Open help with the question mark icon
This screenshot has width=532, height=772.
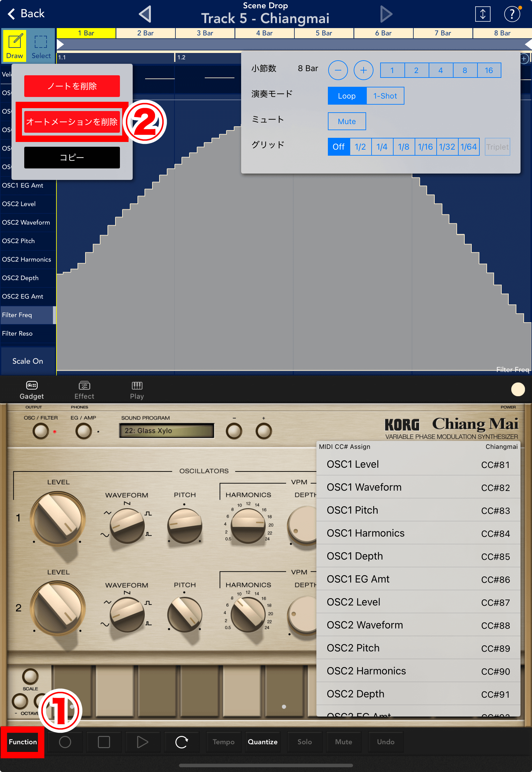(512, 14)
